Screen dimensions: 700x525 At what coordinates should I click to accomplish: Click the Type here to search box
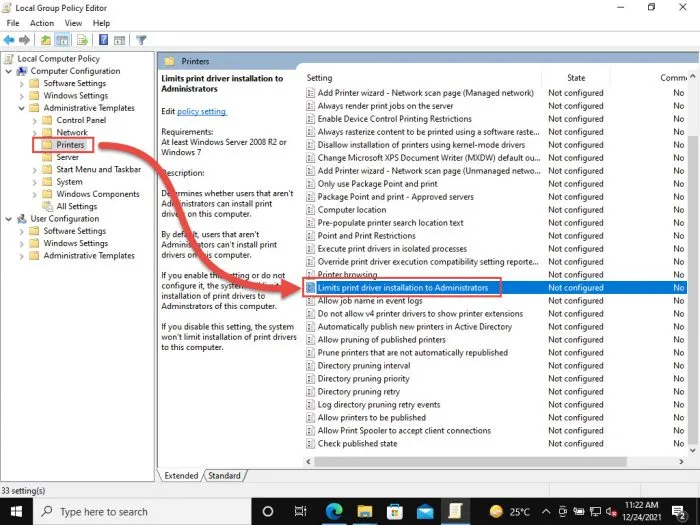click(142, 512)
